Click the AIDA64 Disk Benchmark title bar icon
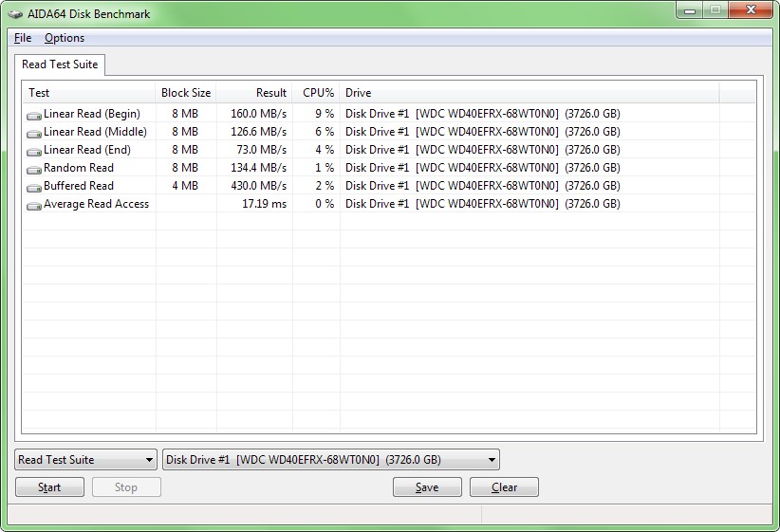The image size is (780, 532). coord(15,14)
